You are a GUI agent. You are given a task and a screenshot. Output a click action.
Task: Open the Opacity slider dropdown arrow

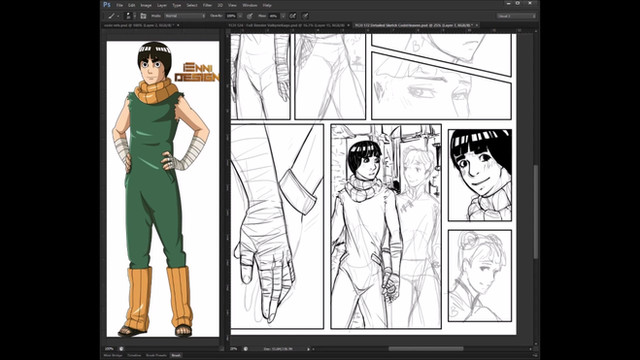[x=240, y=16]
